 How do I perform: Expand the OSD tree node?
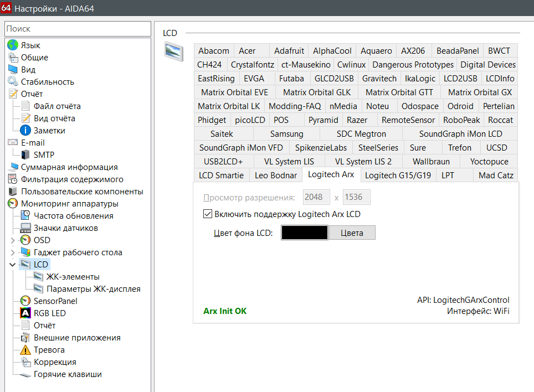point(13,240)
